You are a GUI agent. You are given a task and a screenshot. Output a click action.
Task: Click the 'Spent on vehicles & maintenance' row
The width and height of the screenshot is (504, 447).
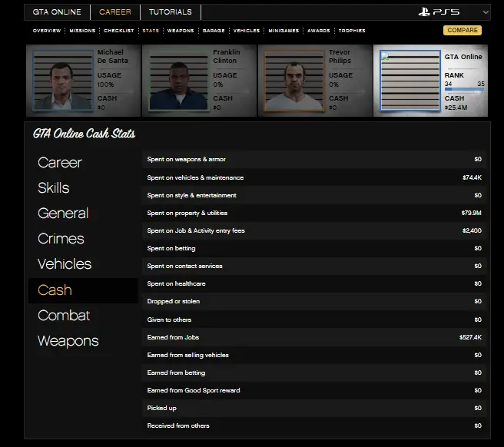(x=314, y=177)
